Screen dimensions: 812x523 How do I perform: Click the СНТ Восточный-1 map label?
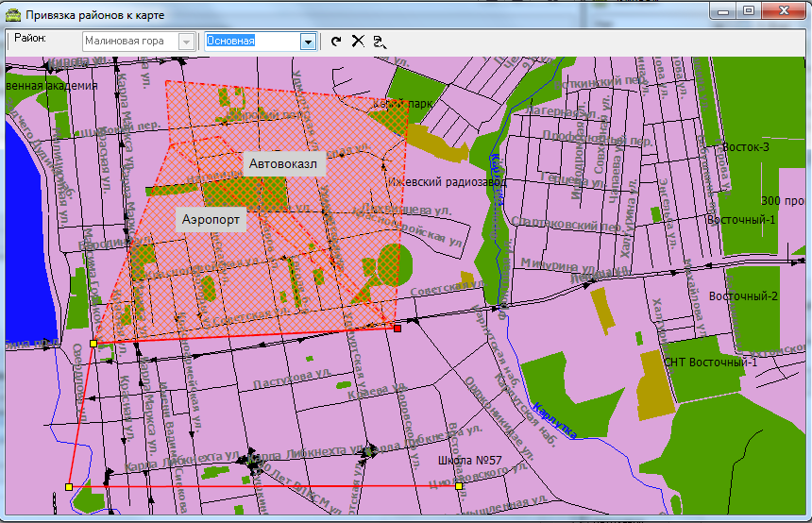(711, 362)
